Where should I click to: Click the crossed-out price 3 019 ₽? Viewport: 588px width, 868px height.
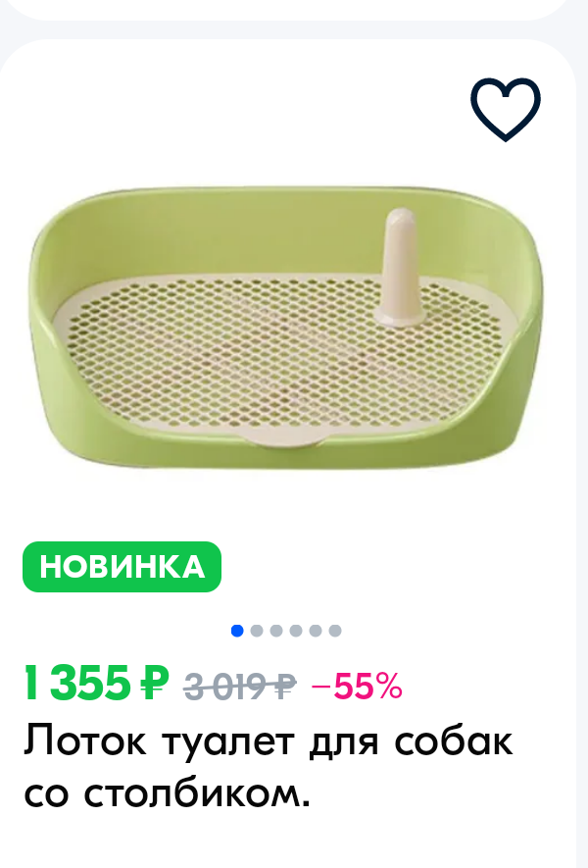pos(239,687)
